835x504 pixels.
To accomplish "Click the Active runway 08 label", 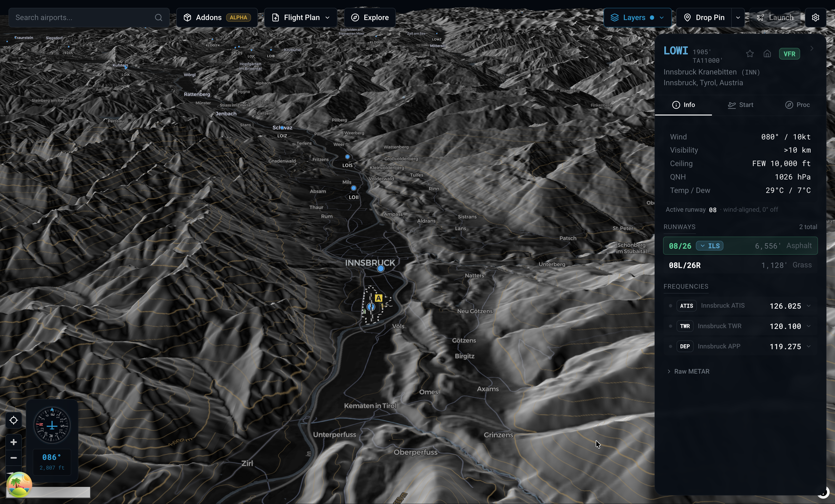I will point(691,210).
